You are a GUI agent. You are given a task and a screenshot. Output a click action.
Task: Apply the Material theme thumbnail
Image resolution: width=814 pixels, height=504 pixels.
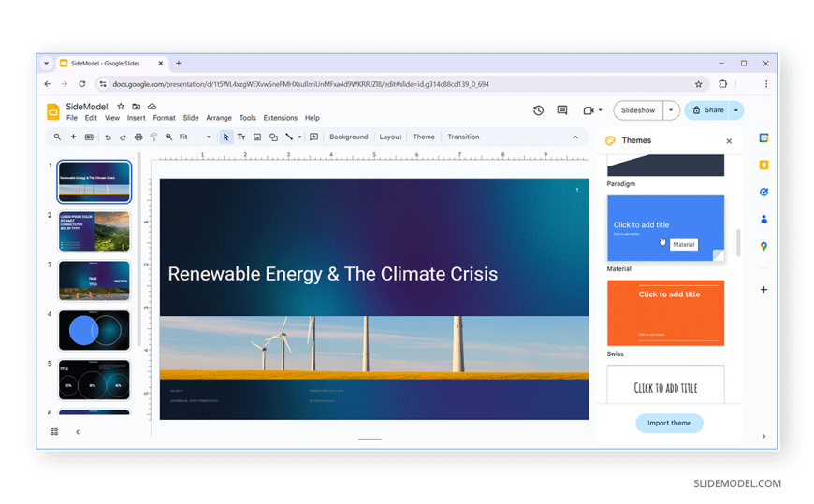tap(665, 228)
